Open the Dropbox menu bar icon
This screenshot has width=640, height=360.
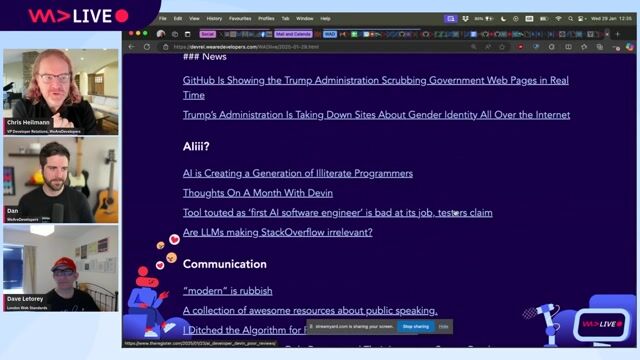pos(465,19)
